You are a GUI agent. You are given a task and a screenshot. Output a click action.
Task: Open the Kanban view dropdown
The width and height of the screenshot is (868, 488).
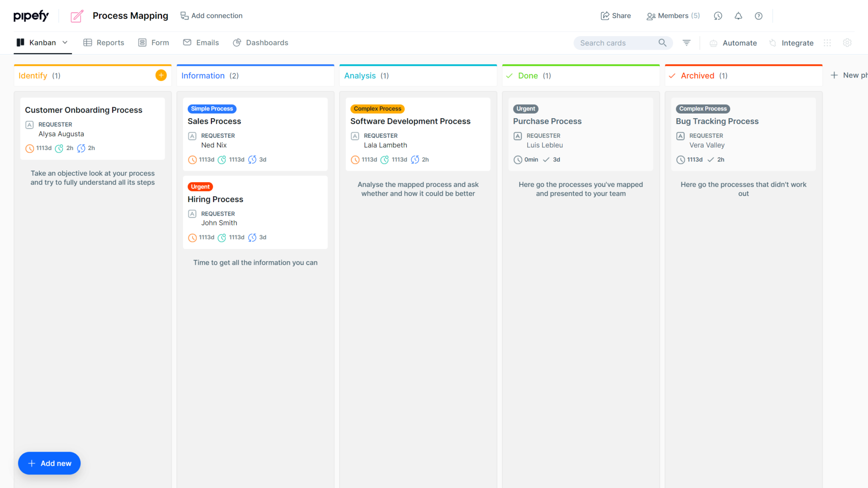pos(65,42)
